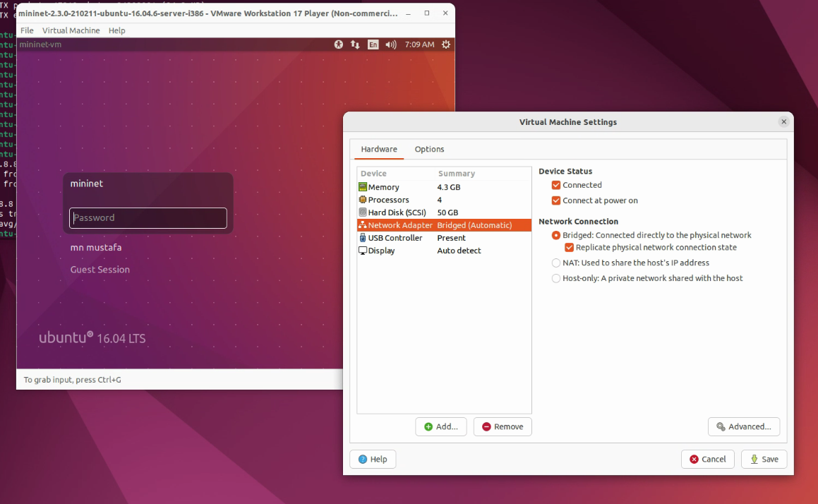Viewport: 818px width, 504px height.
Task: Click the Processors icon in device list
Action: point(363,200)
